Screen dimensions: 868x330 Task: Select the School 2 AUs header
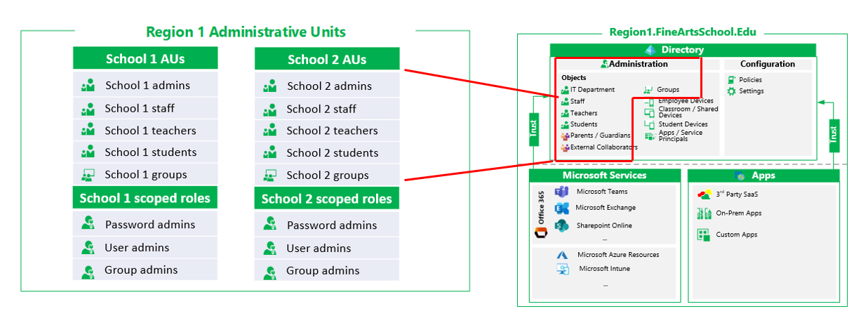coord(327,59)
